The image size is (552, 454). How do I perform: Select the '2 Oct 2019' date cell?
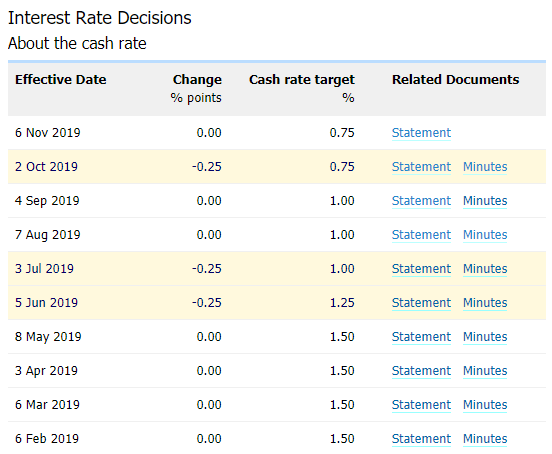46,166
